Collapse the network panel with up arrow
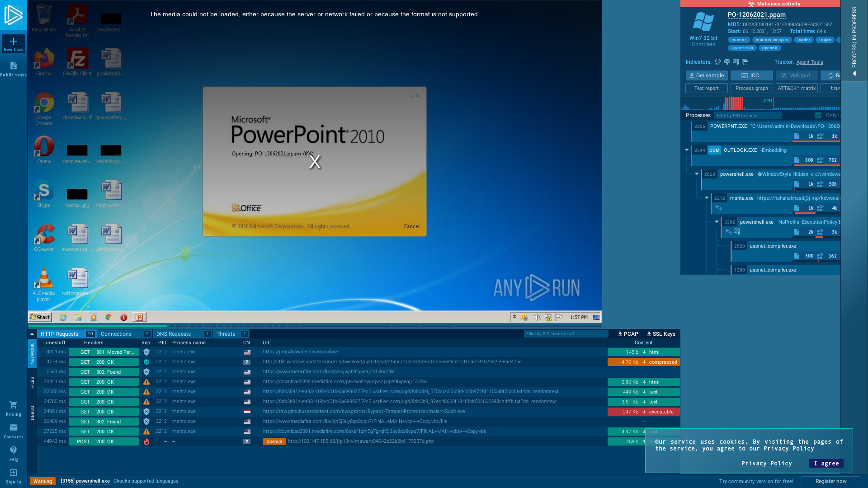The image size is (868, 488). [32, 334]
